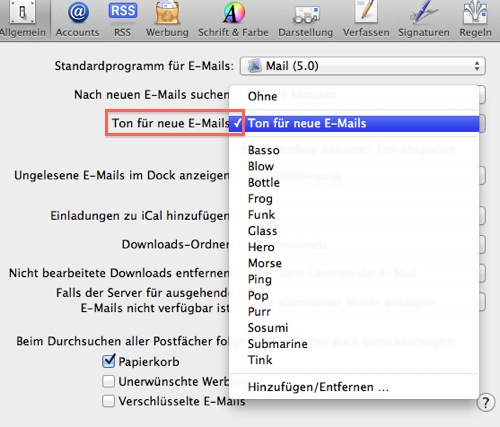
Task: Enable the Unerwünschte Werbung checkbox
Action: [x=109, y=381]
